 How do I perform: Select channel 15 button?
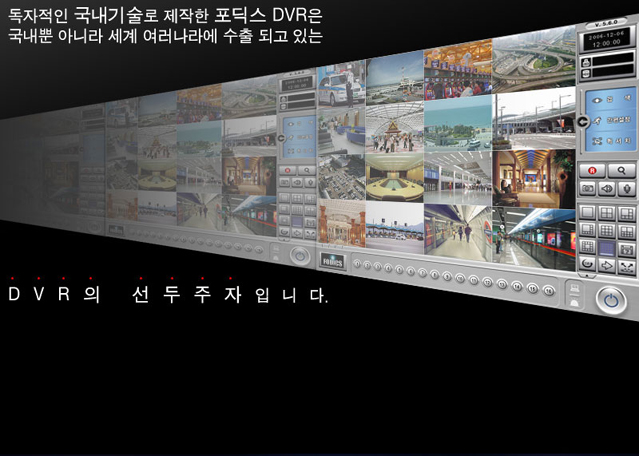533,288
